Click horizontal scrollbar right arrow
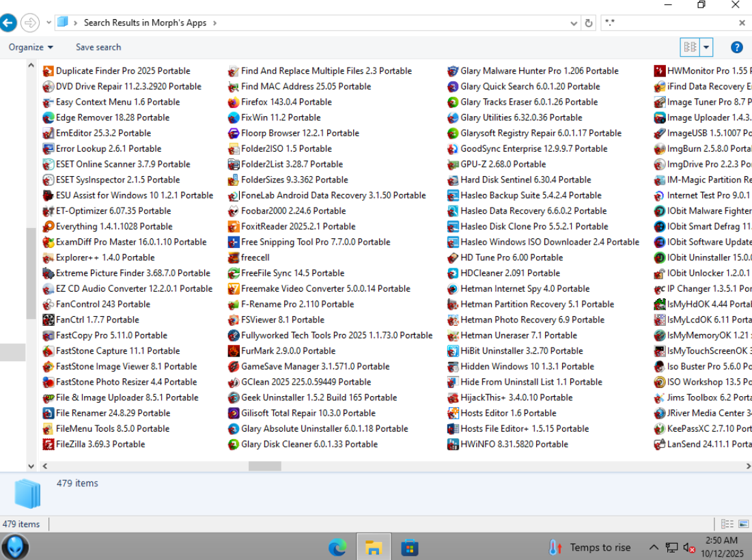Image resolution: width=752 pixels, height=560 pixels. click(748, 466)
